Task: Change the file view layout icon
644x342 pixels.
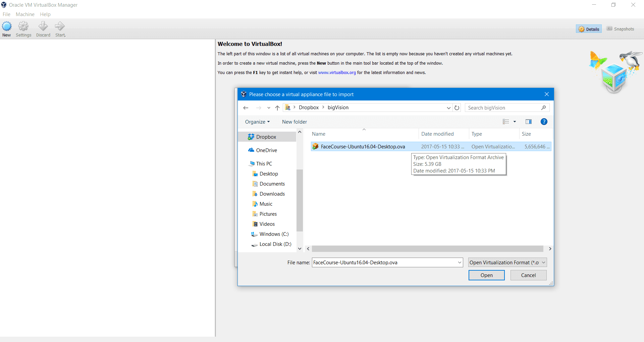Action: pos(506,122)
